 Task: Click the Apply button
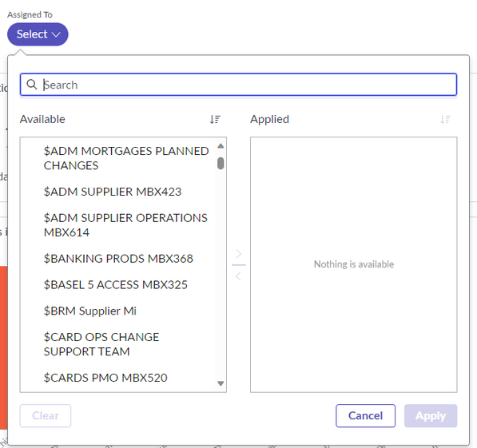point(431,416)
